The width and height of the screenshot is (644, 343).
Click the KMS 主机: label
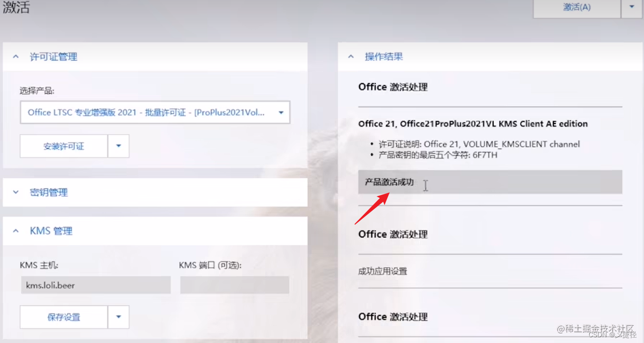click(x=39, y=265)
